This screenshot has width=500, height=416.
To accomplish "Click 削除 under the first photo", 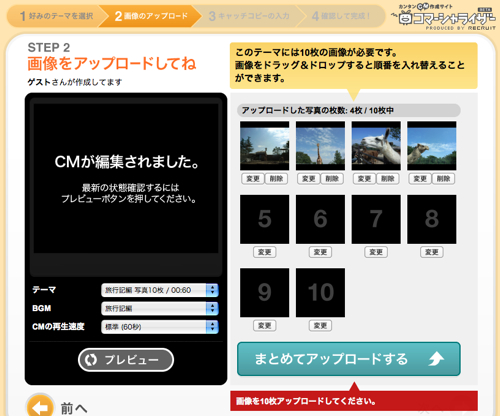I will (x=276, y=179).
